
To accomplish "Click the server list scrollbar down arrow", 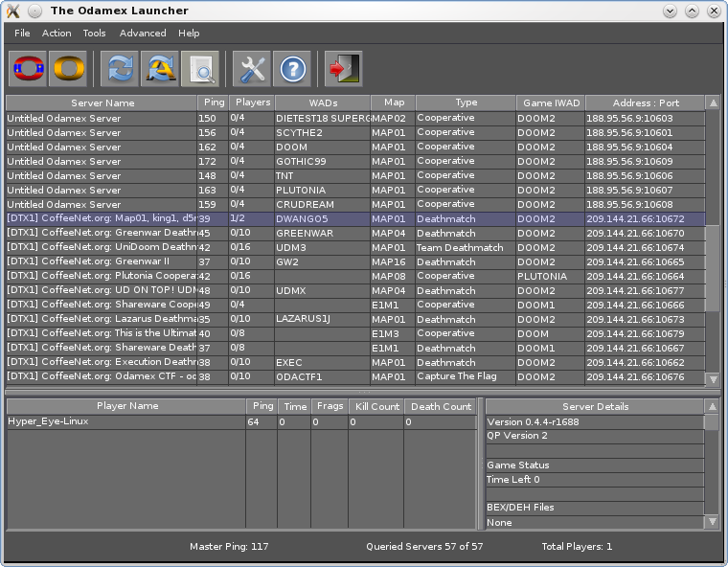I will (713, 379).
